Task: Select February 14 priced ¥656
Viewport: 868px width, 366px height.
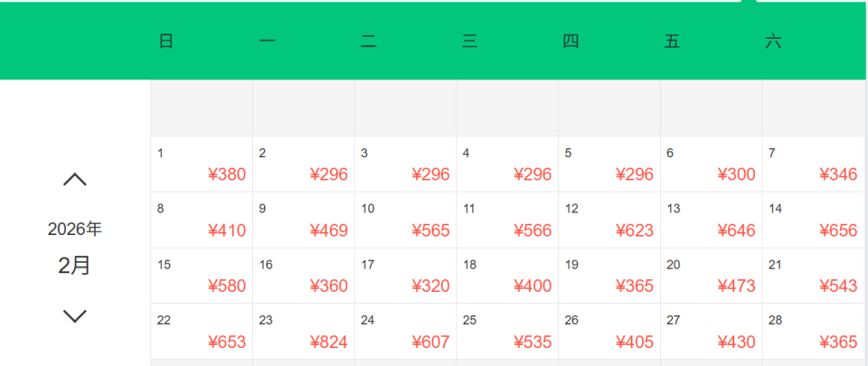Action: pyautogui.click(x=814, y=221)
